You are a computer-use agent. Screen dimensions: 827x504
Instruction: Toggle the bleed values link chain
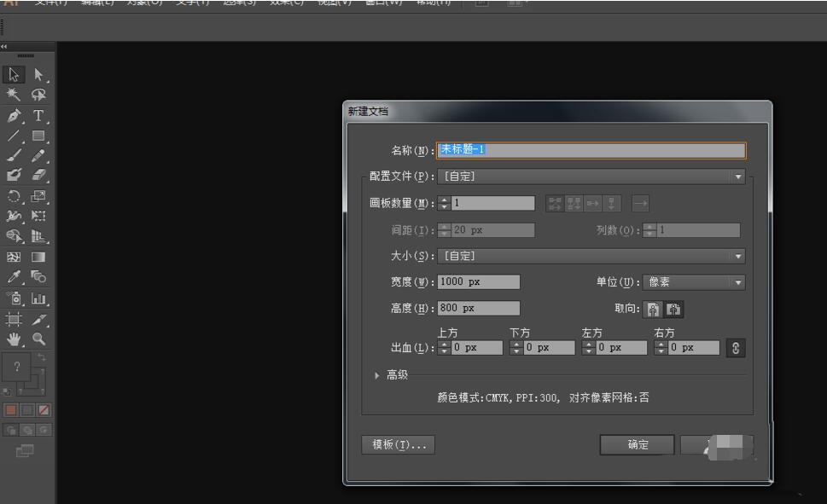click(735, 347)
